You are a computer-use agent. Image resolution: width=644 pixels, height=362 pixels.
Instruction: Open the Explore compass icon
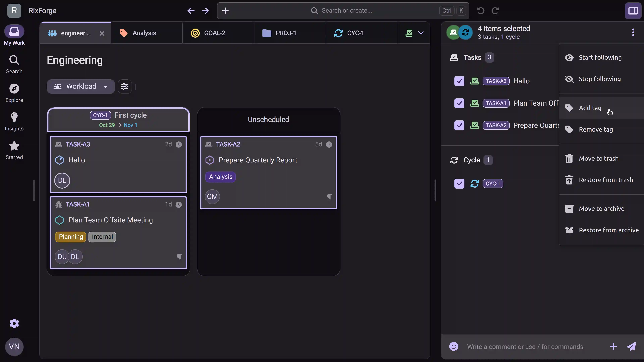click(14, 89)
